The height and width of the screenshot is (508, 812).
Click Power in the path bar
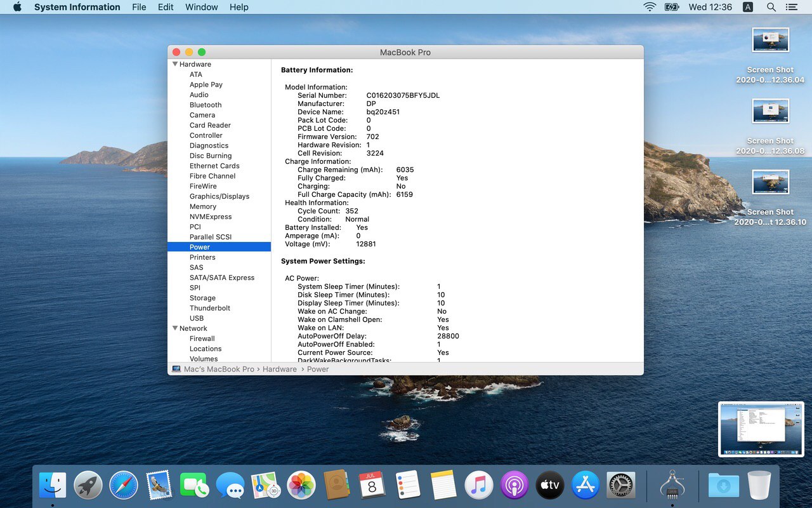318,369
